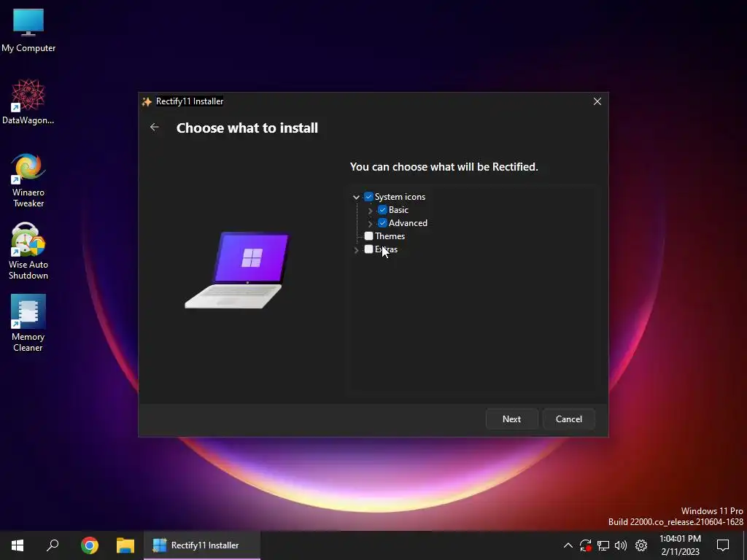Uncheck the Basic checkbox

[382, 210]
